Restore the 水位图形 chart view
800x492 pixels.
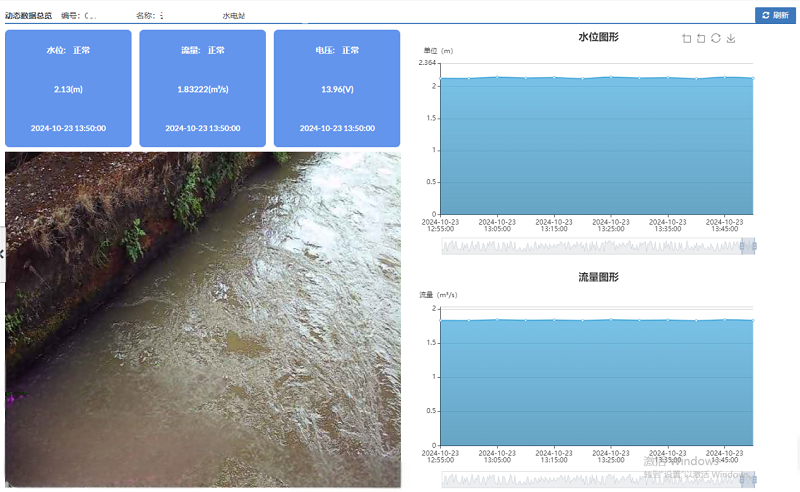[x=716, y=39]
